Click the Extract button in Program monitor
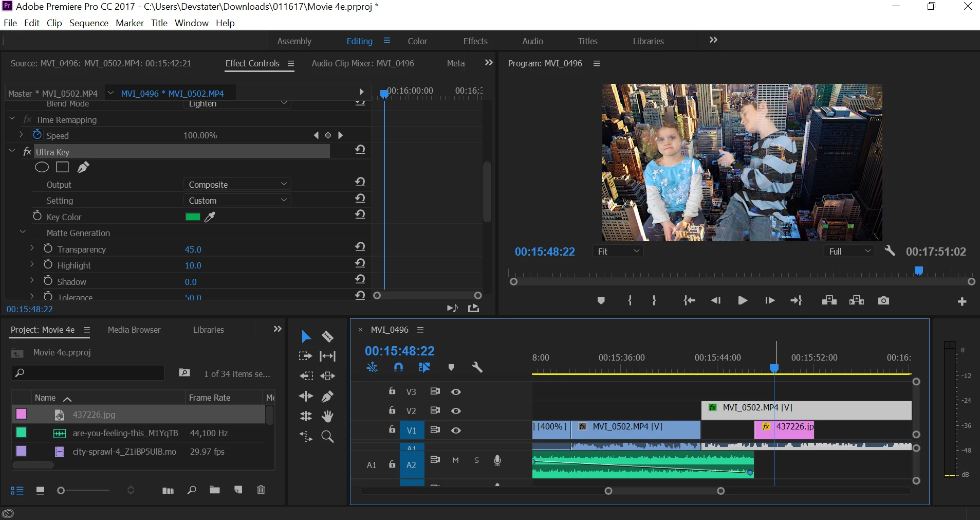Viewport: 980px width, 520px height. [x=857, y=300]
